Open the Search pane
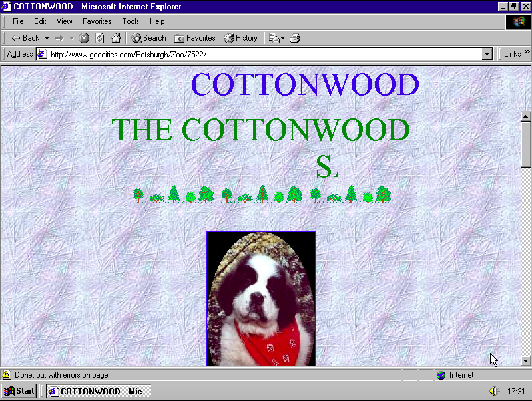The image size is (532, 401). (x=148, y=38)
